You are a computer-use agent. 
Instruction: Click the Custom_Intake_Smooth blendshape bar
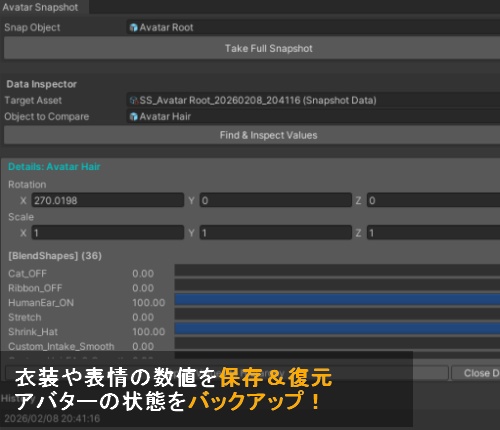tap(337, 343)
